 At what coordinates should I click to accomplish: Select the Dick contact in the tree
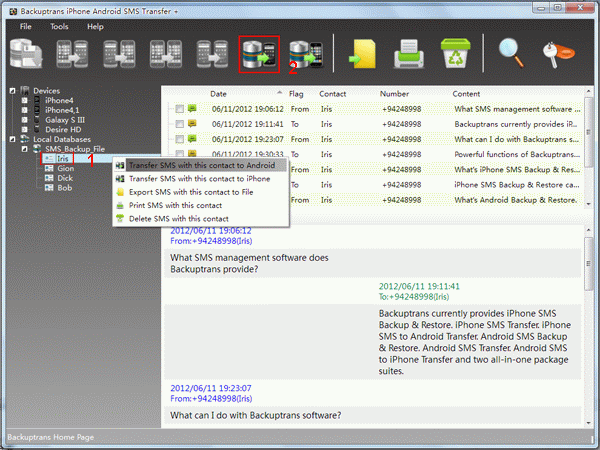[65, 178]
